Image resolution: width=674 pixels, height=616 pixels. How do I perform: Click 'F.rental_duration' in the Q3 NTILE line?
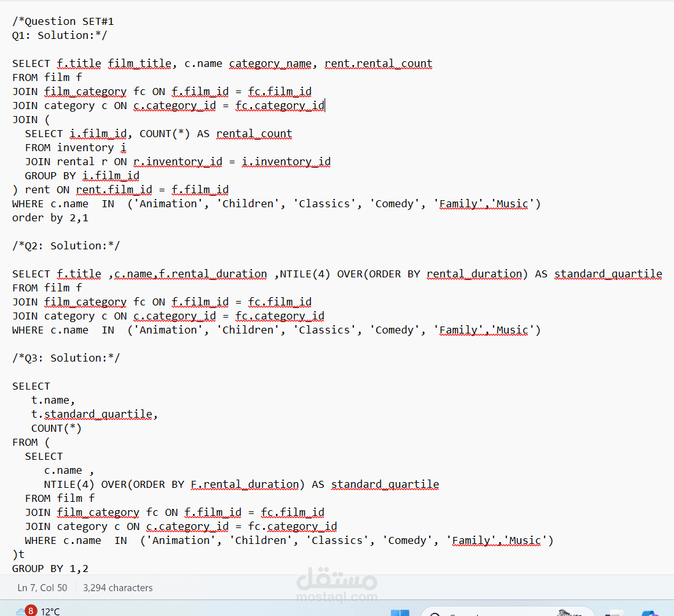(245, 485)
